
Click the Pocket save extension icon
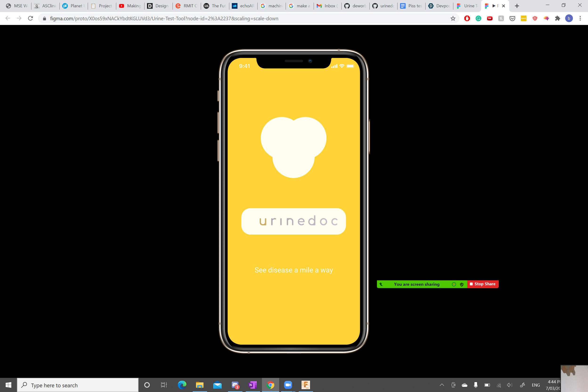point(512,18)
